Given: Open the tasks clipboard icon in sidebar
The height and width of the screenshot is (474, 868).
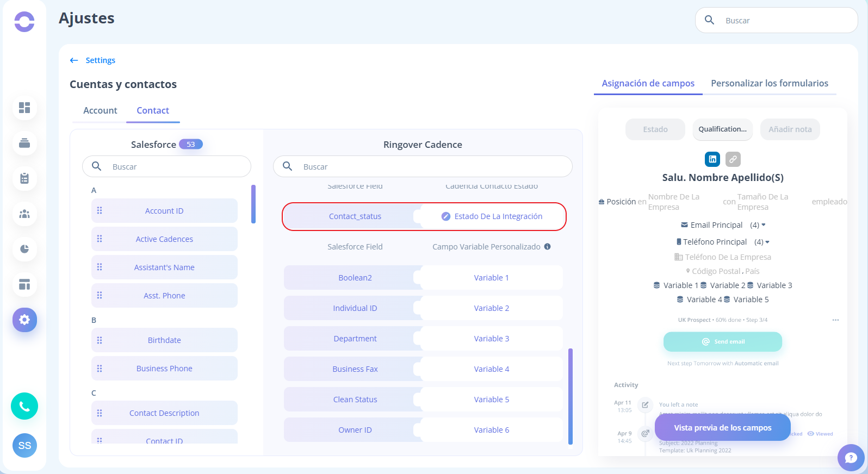Looking at the screenshot, I should [24, 178].
